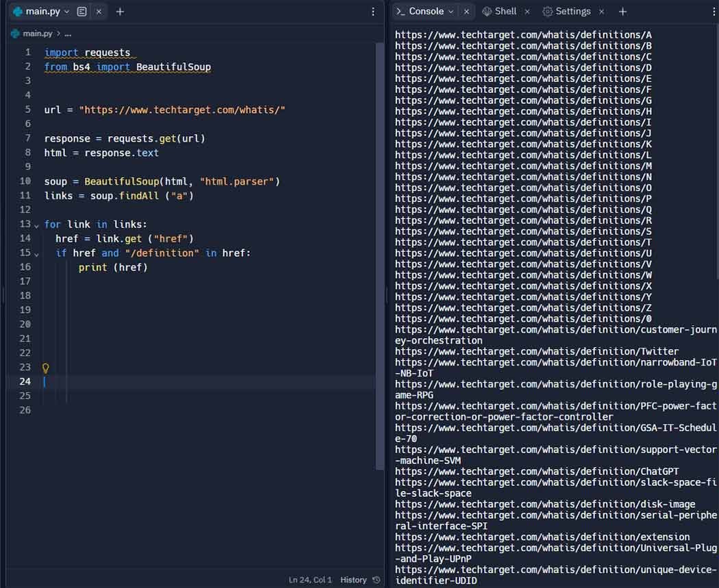Click the format icon beside main.py tab

(x=82, y=12)
